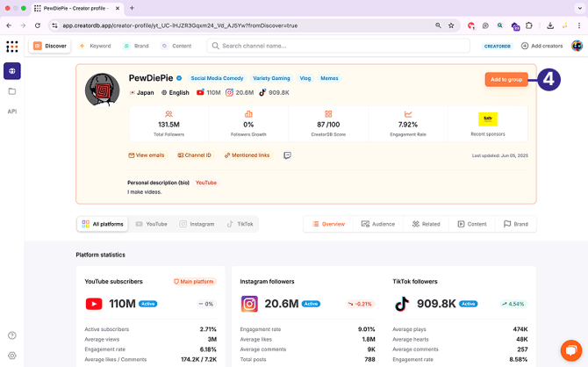Open Chrome's three-dot menu
The width and height of the screenshot is (588, 367).
[x=579, y=25]
